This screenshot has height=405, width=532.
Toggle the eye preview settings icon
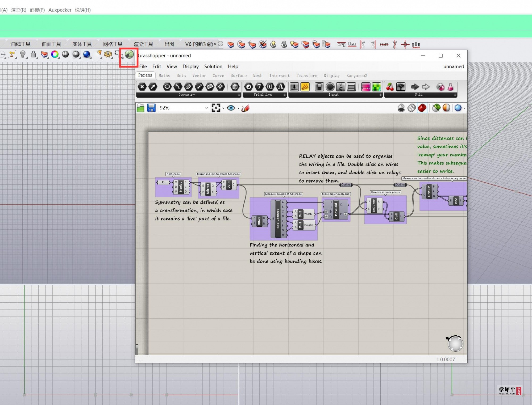[x=231, y=108]
